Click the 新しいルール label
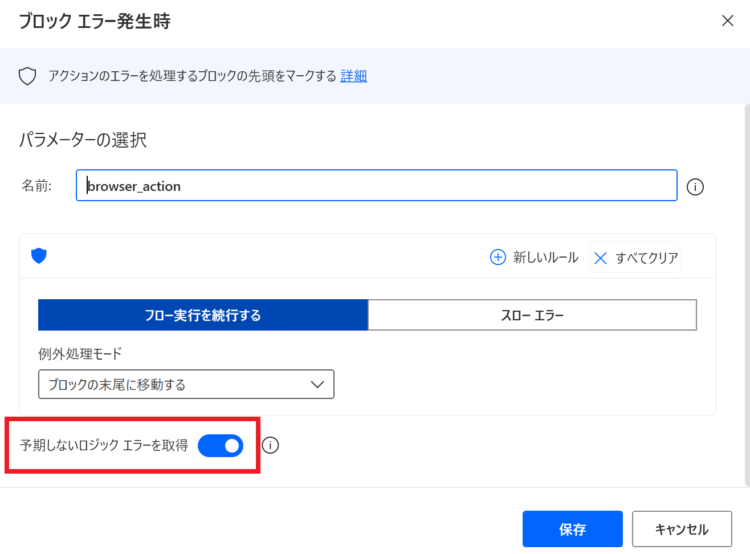Viewport: 750px width, 554px height. pos(546,257)
